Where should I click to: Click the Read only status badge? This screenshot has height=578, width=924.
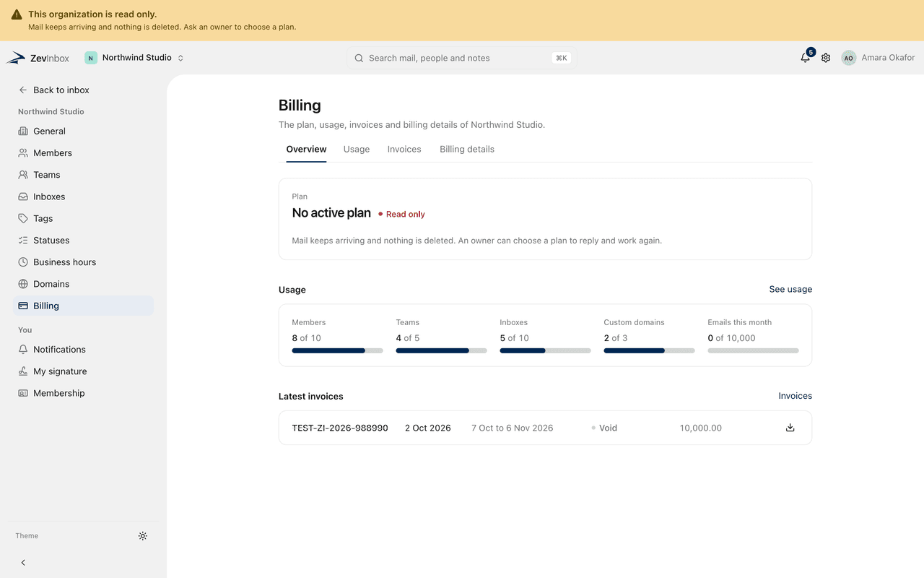tap(401, 214)
